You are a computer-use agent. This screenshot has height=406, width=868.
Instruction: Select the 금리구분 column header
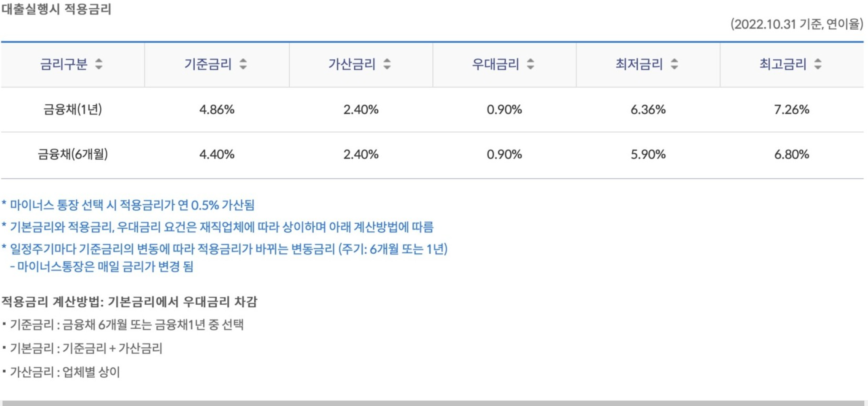click(x=64, y=64)
